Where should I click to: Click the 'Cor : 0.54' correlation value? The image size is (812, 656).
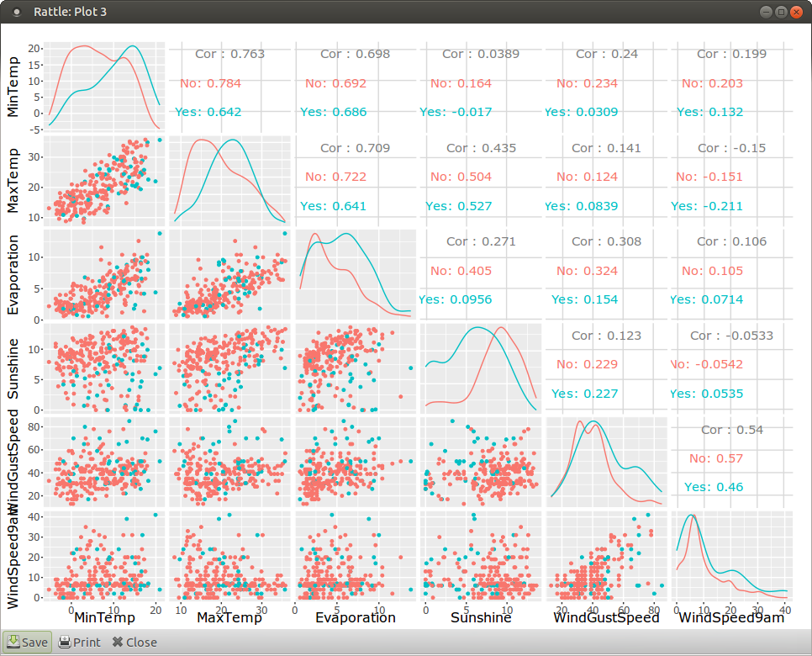click(732, 430)
